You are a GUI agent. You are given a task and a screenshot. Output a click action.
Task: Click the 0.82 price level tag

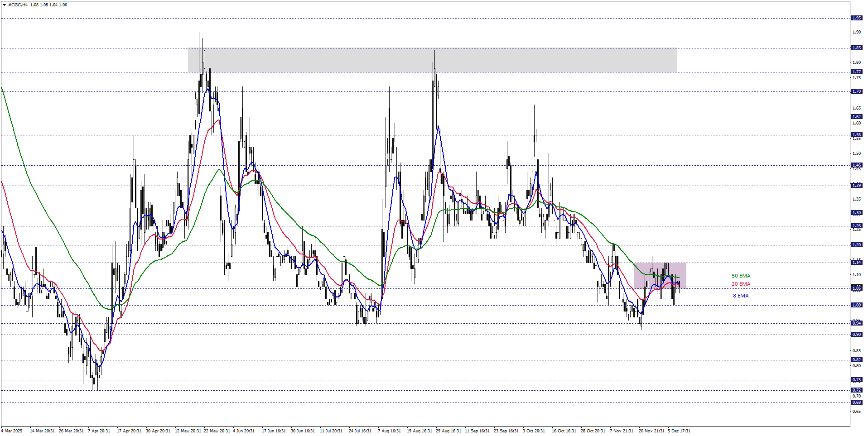856,360
